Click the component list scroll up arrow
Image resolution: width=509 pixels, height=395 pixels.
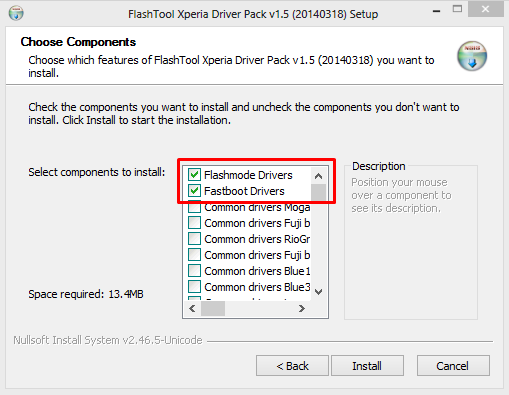point(318,176)
